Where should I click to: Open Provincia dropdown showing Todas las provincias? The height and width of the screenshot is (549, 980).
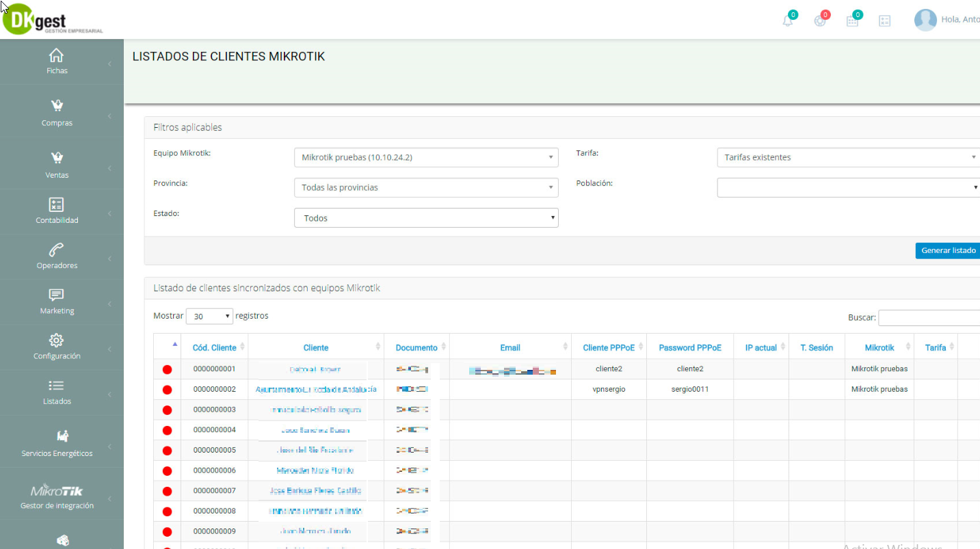426,187
